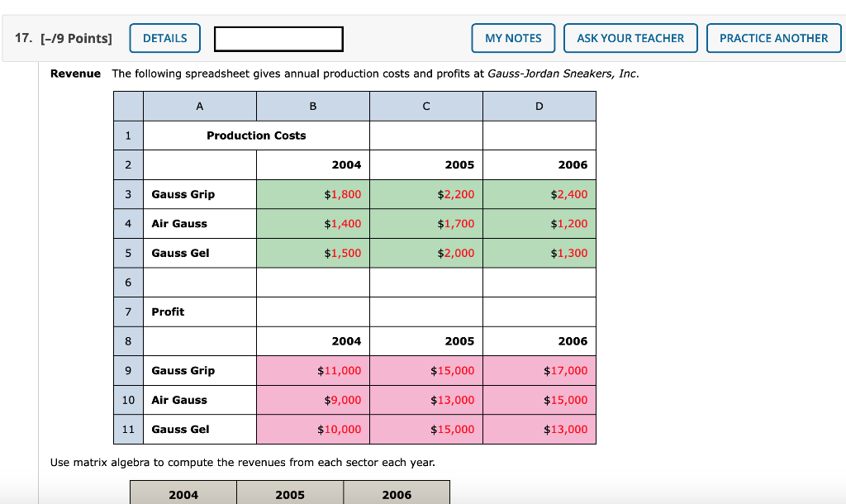
Task: Click the $15,000 Air Gauss 2006 profit cell
Action: [x=539, y=400]
